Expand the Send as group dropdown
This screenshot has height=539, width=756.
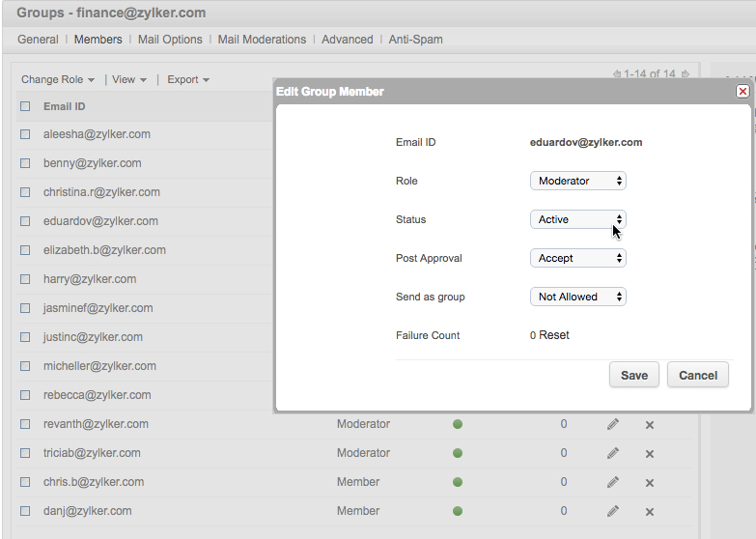click(577, 297)
